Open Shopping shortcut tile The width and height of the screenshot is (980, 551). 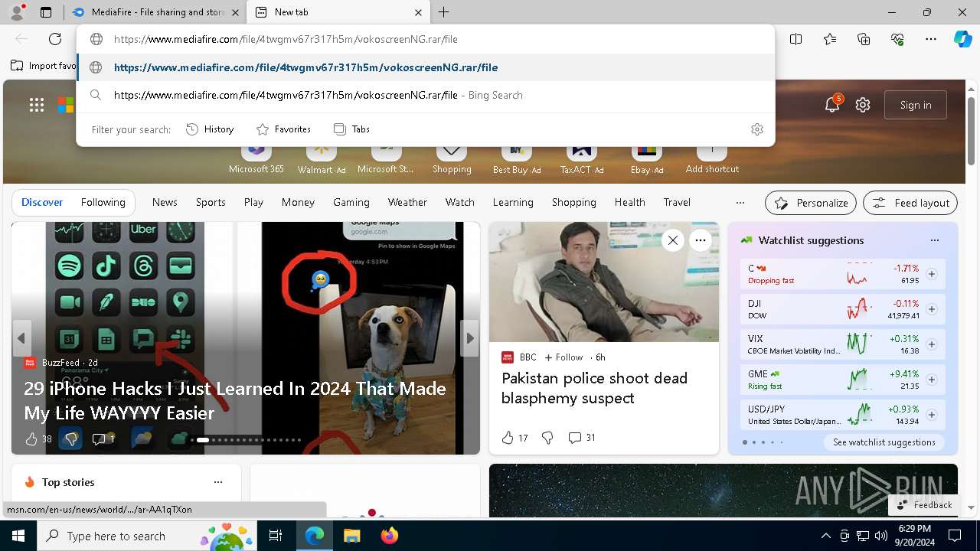pos(452,158)
